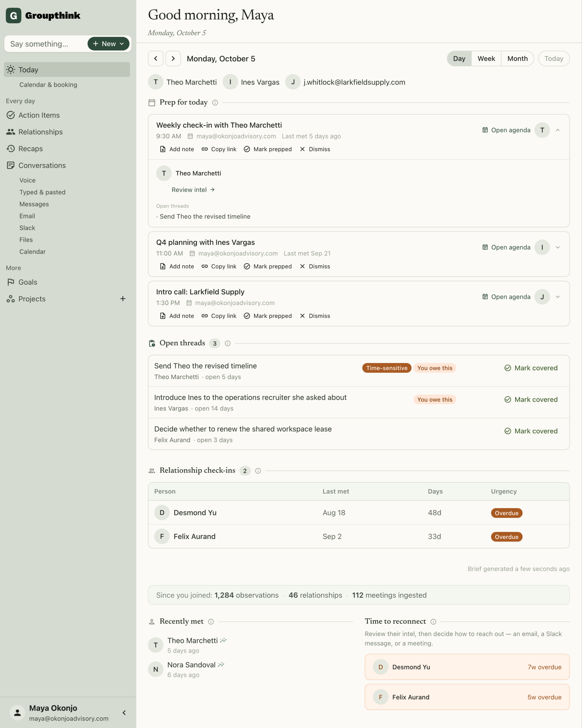
Task: Collapse the sidebar with bottom chevron
Action: click(x=124, y=712)
